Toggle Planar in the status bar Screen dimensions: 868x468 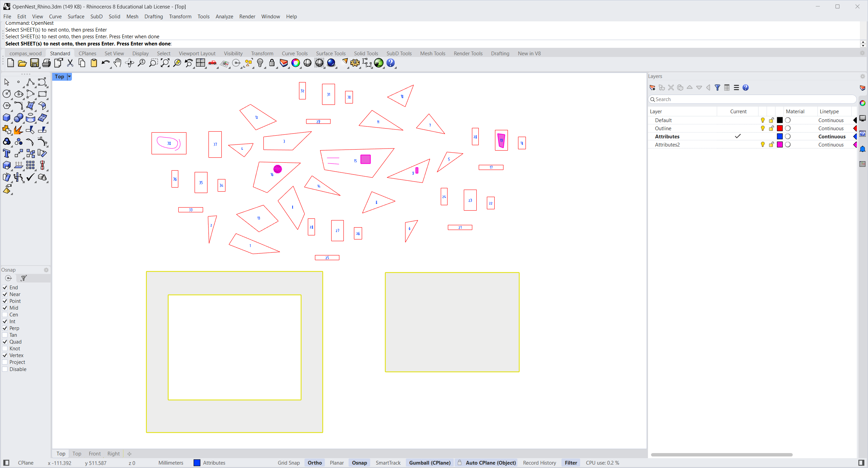point(337,463)
